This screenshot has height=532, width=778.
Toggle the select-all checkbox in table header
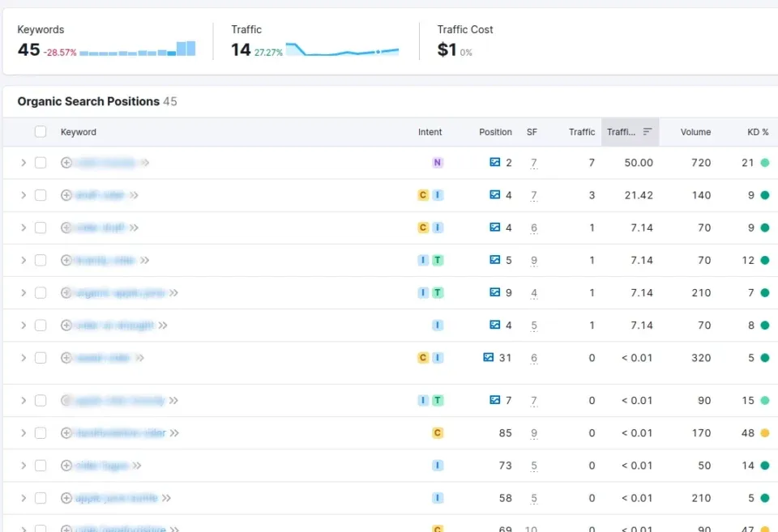tap(41, 131)
